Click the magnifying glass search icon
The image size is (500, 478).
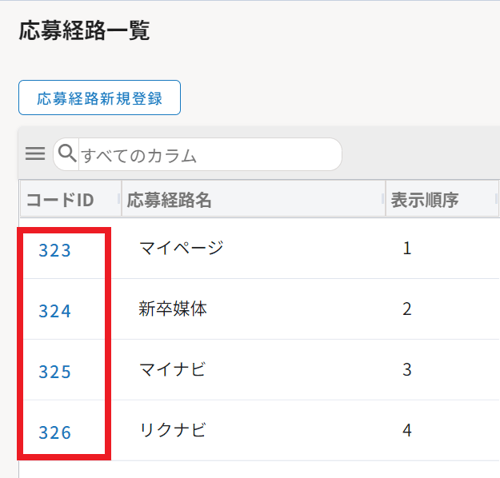click(x=67, y=154)
